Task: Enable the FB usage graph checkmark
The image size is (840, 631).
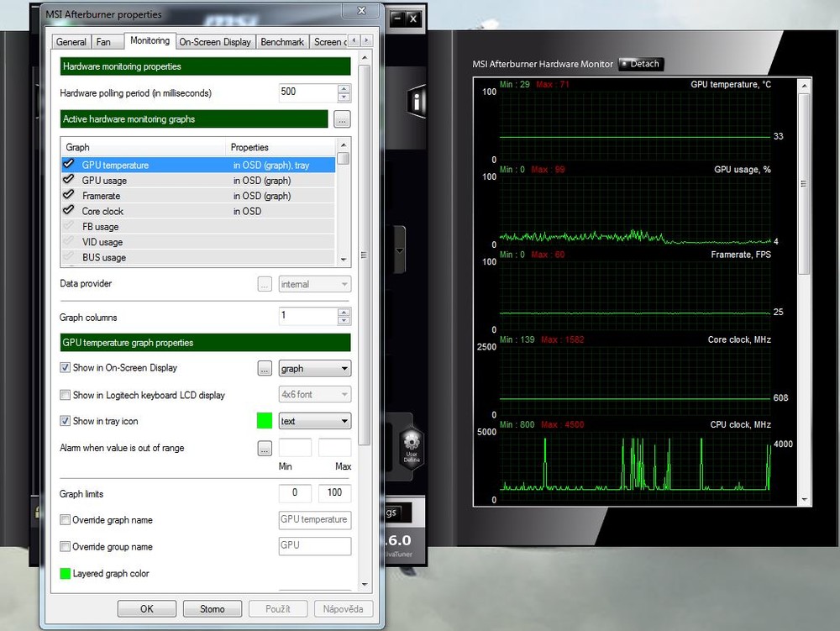Action: [x=69, y=227]
